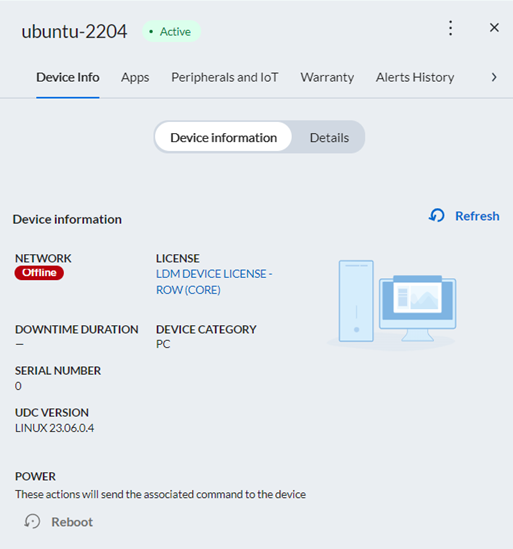Select the Device information toggle segment

(223, 137)
